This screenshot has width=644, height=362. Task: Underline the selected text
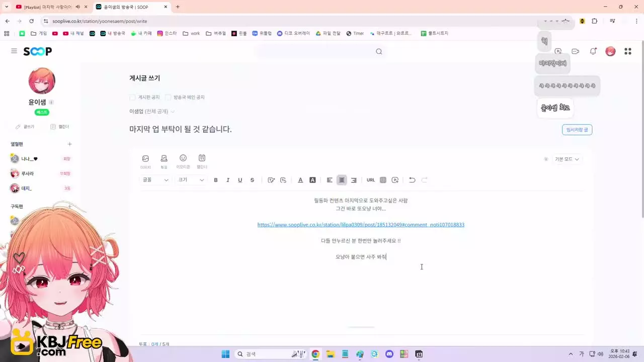click(x=240, y=180)
